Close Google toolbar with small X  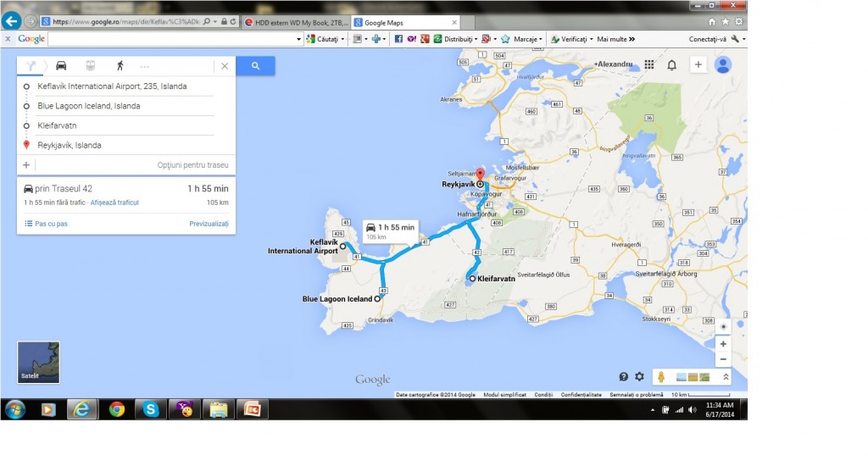(8, 39)
